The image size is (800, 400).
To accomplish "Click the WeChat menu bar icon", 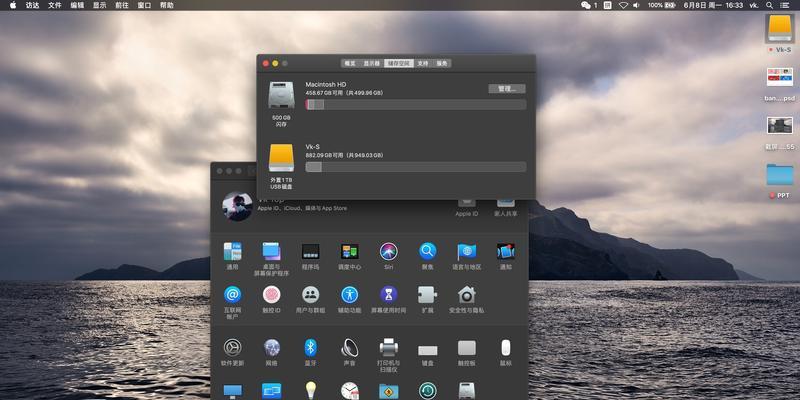I will (x=588, y=5).
